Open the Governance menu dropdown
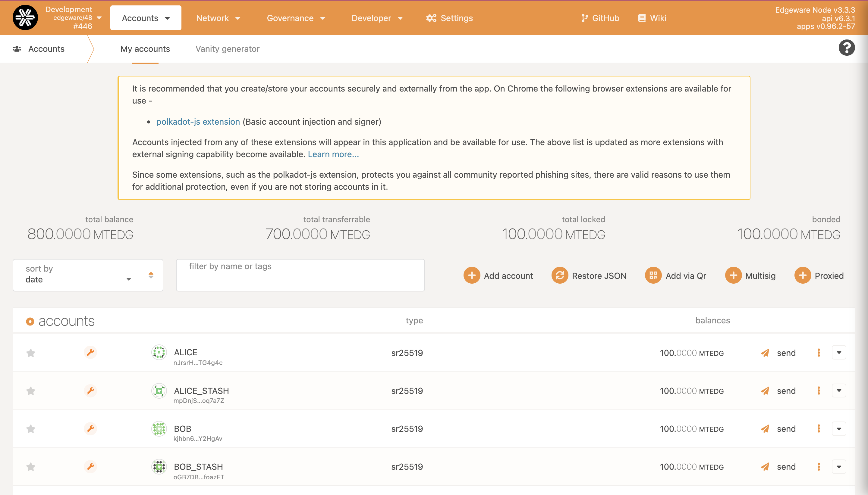 [x=296, y=18]
